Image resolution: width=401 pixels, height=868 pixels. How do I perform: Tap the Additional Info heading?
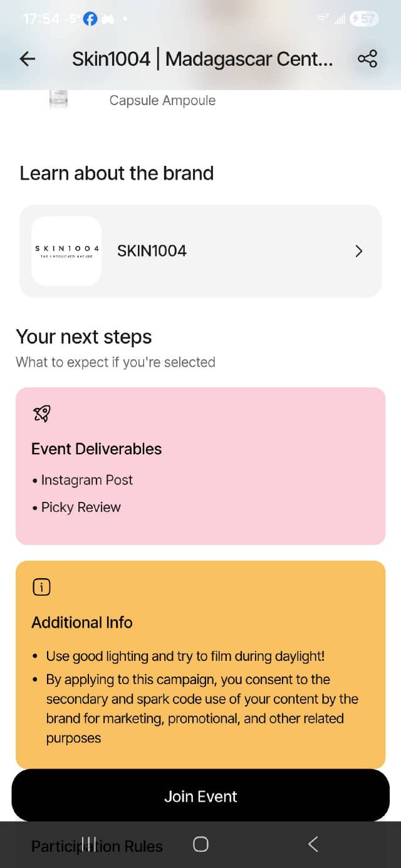point(82,623)
